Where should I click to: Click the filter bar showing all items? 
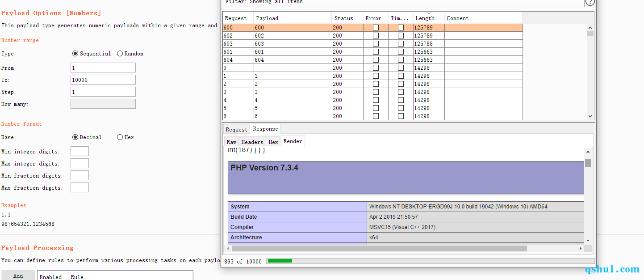point(403,3)
